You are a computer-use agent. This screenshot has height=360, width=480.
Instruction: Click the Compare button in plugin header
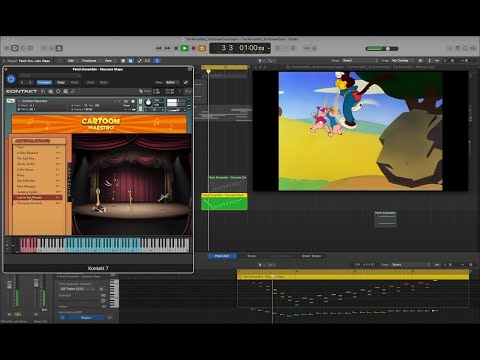point(44,82)
